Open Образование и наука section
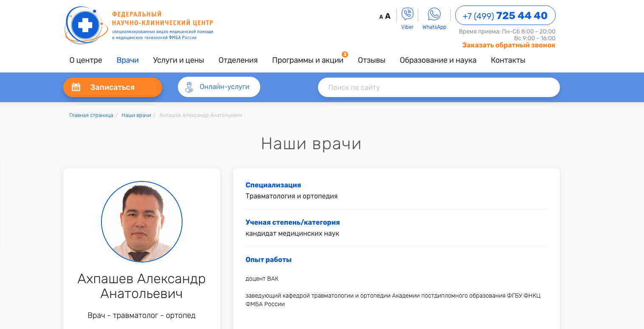This screenshot has height=329, width=644. [438, 60]
